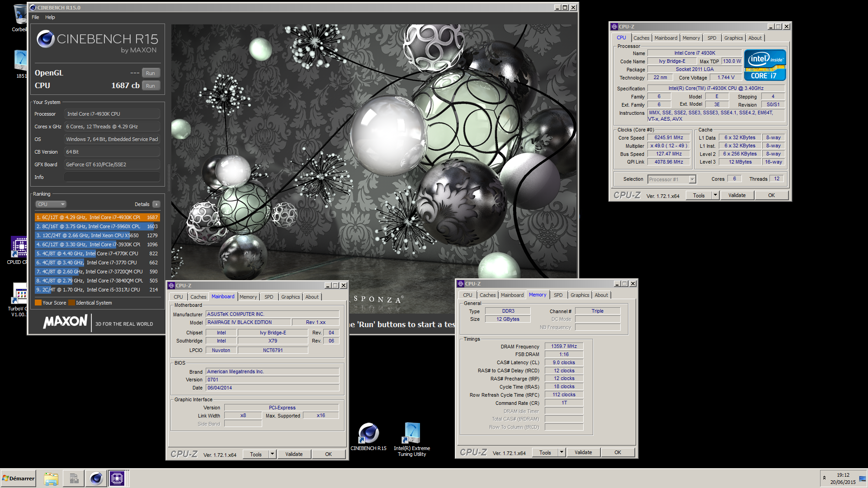This screenshot has width=868, height=488.
Task: Launch the CINEBENCH R15 desktop shortcut
Action: pos(368,437)
